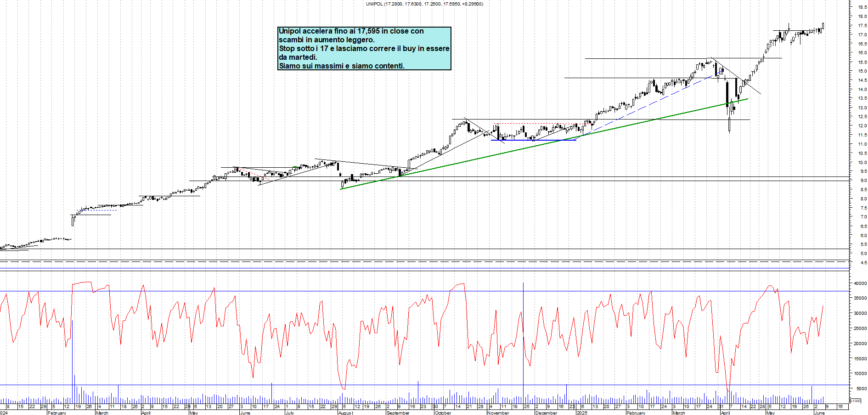Select the 15.5 price axis label
This screenshot has width=868, height=415.
pos(862,62)
